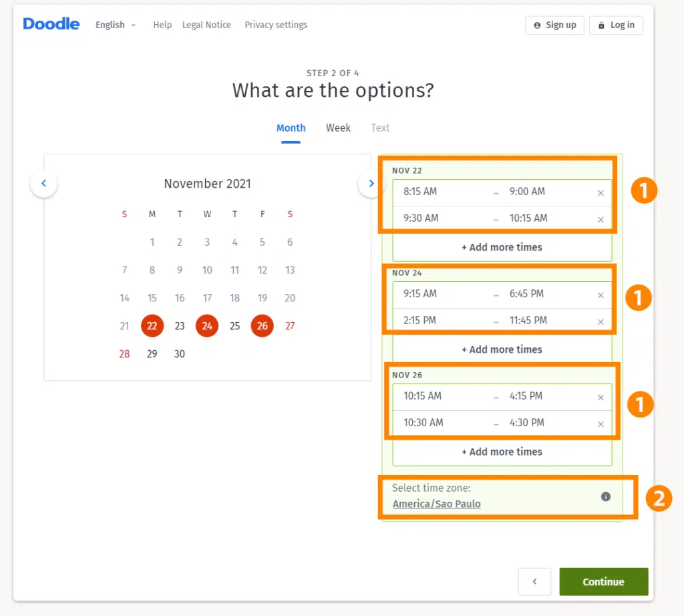Open Privacy settings

276,25
